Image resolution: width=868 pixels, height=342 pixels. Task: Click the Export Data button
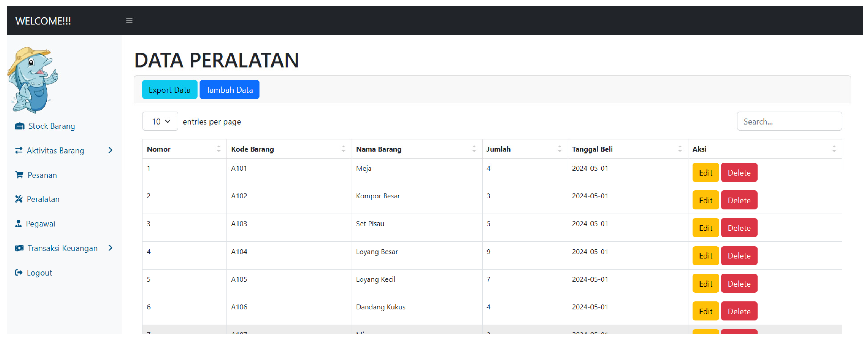(170, 90)
